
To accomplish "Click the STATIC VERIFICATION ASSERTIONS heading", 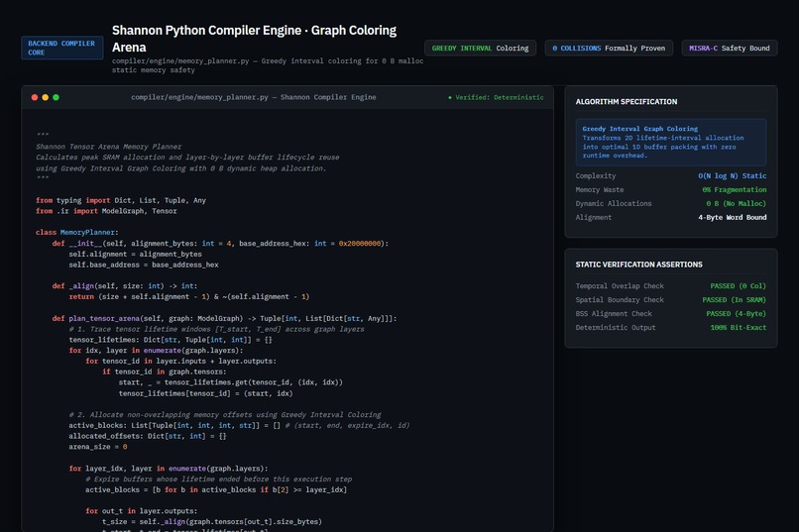I will [x=639, y=265].
